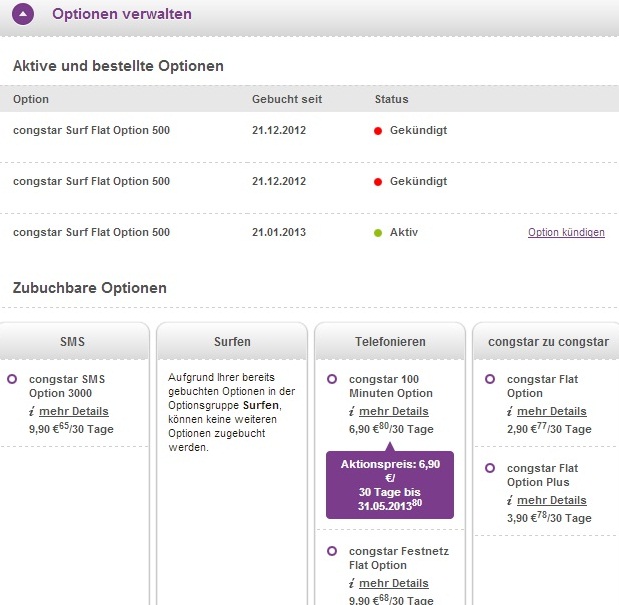Image resolution: width=619 pixels, height=605 pixels.
Task: Select congstar 100 Minuten Option radio button
Action: (331, 380)
